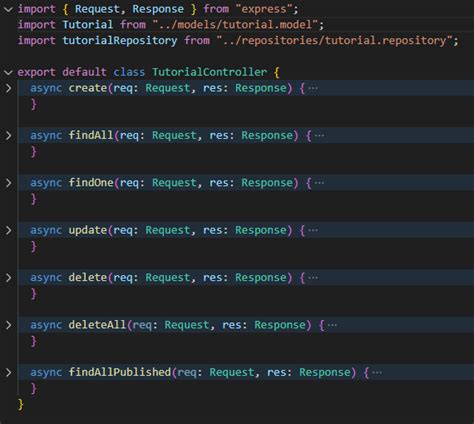Click Request inside the first import braces
Image resolution: width=474 pixels, height=424 pixels.
tap(97, 9)
